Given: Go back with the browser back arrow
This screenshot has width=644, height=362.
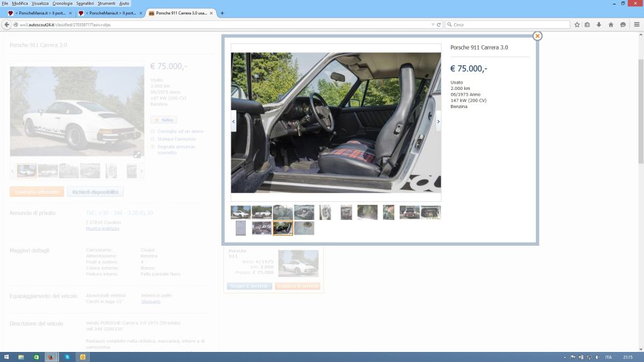Looking at the screenshot, I should tap(6, 25).
